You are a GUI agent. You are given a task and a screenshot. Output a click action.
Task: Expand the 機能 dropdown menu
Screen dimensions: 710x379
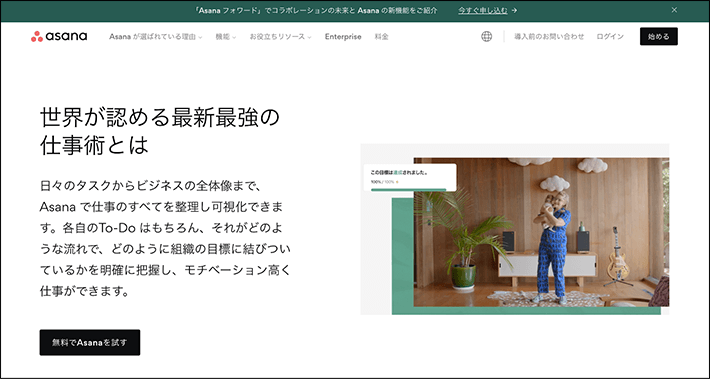click(x=225, y=37)
